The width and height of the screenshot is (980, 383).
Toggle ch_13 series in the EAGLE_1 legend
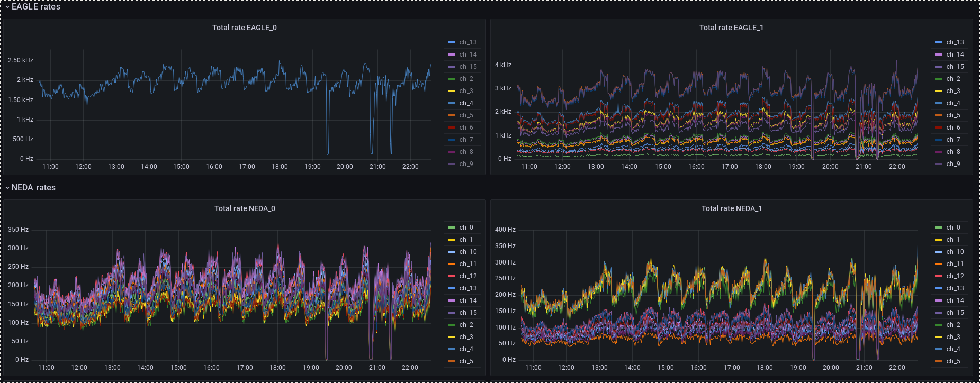pos(955,42)
